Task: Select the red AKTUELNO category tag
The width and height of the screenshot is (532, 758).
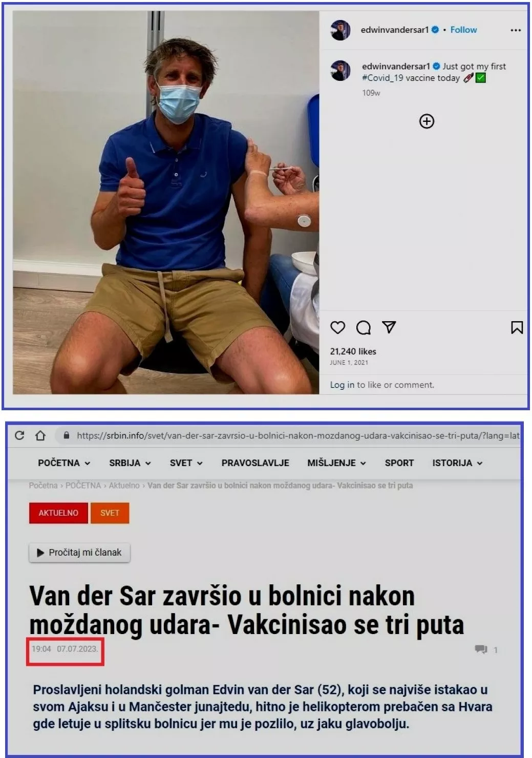Action: [58, 513]
